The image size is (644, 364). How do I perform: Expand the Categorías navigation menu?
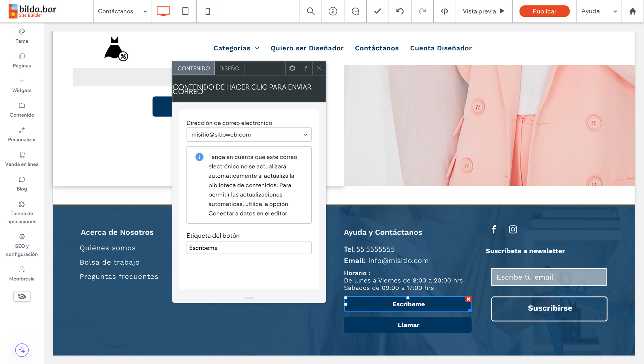click(236, 48)
